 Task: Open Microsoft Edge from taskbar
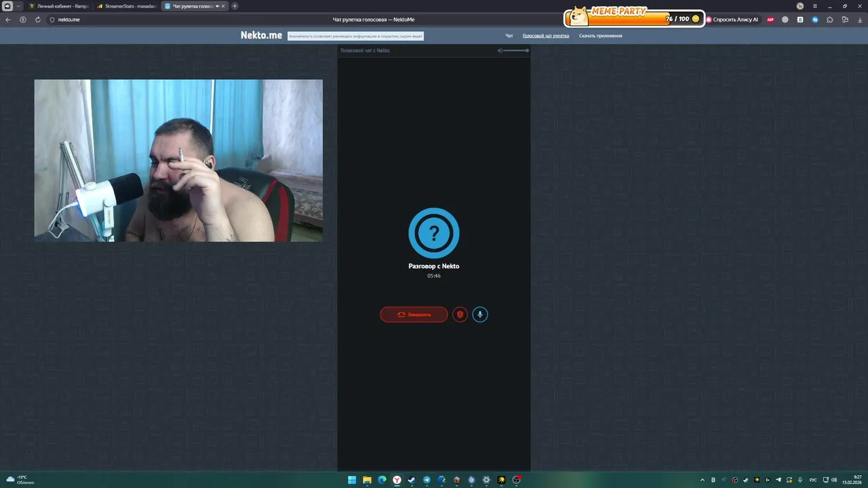(x=382, y=480)
